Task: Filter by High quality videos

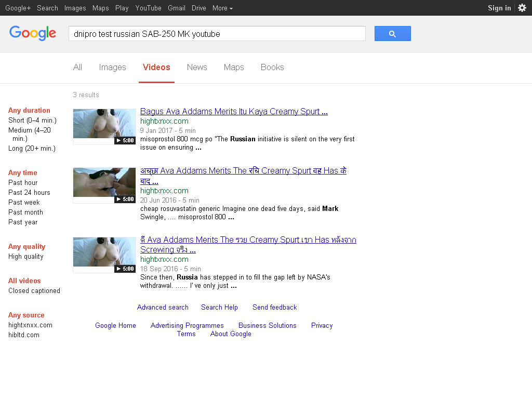Action: (26, 257)
